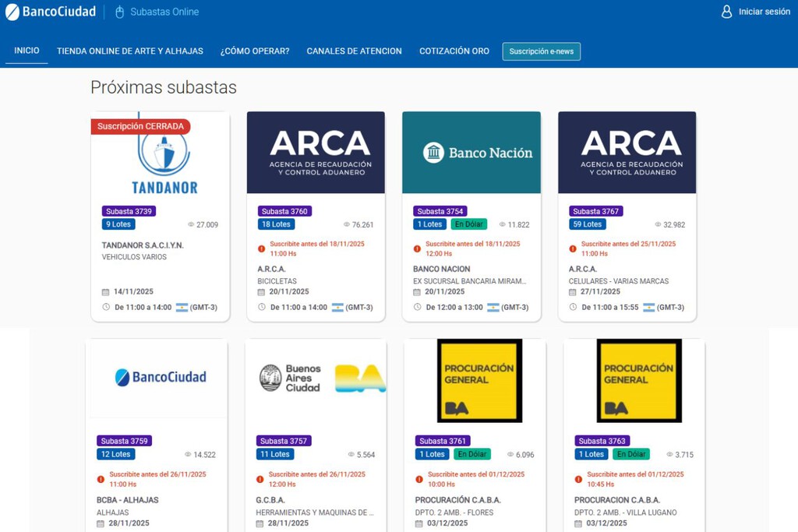798x532 pixels.
Task: Click the En Dólar tag on Subasta 3763
Action: pyautogui.click(x=630, y=454)
